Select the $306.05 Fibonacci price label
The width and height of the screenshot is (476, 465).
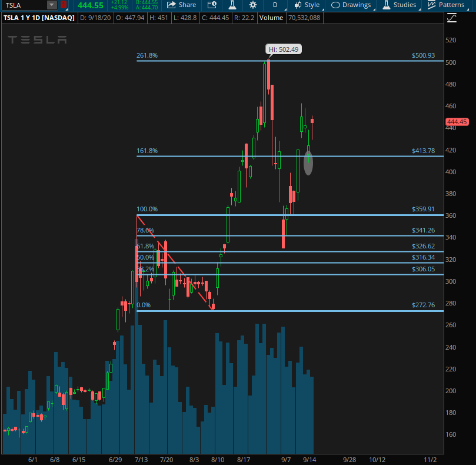(x=423, y=269)
